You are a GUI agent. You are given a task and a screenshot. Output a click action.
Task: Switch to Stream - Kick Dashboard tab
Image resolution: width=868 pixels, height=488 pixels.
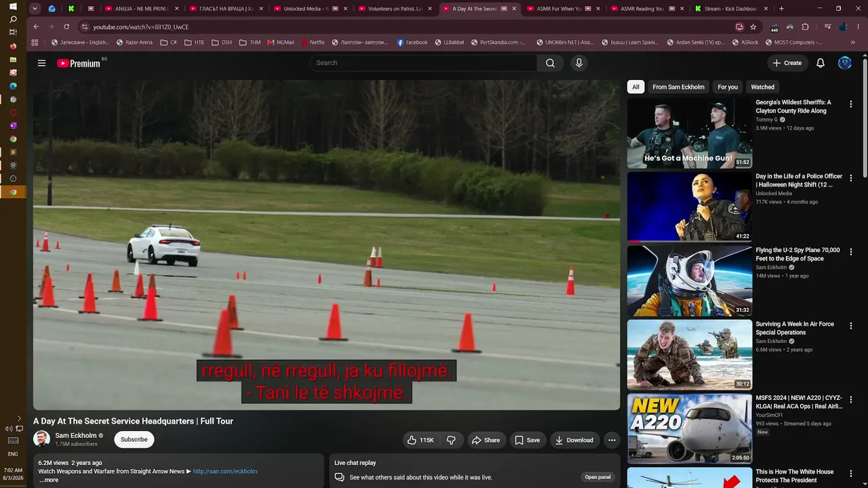[x=731, y=9]
